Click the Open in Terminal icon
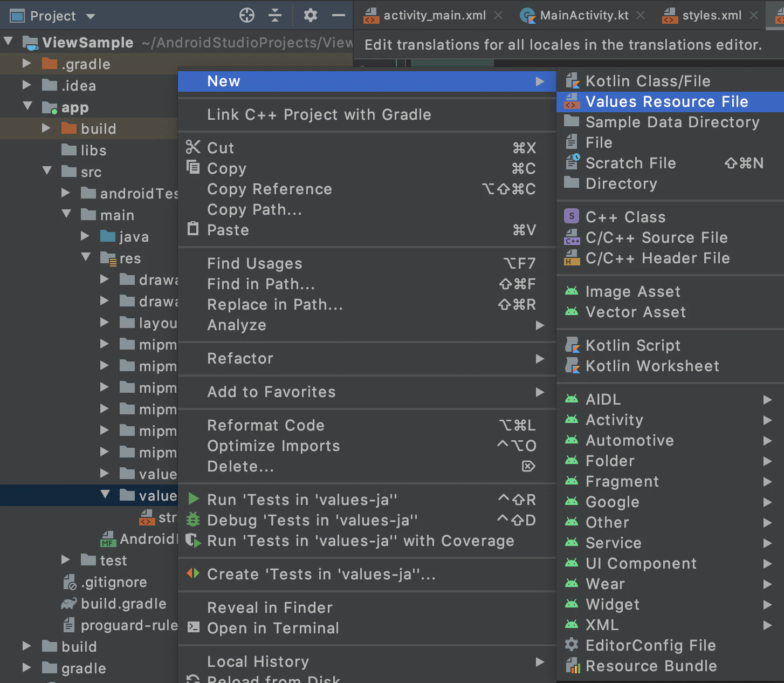 pyautogui.click(x=193, y=627)
